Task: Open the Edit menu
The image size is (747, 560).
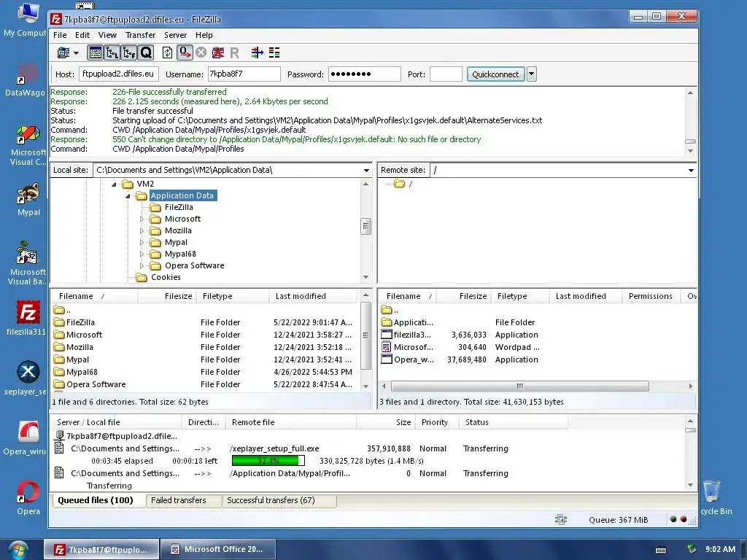Action: coord(82,35)
